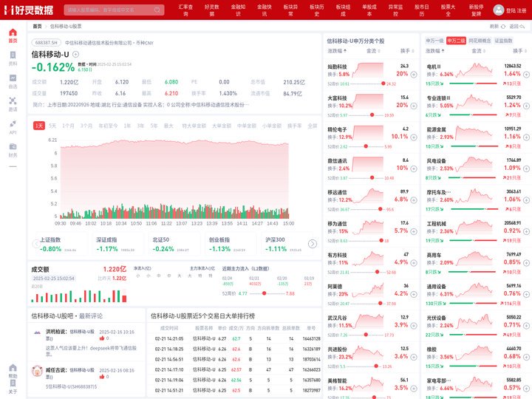Select the 申万二级 tab
Viewport: 532px width, 399px height.
pos(456,41)
